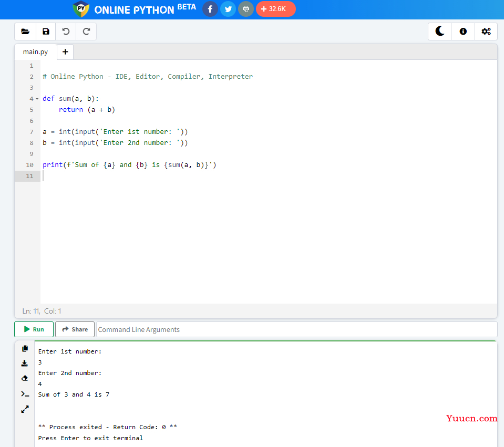Click 'Enter 1st number' code line 7
The width and height of the screenshot is (504, 447).
115,132
